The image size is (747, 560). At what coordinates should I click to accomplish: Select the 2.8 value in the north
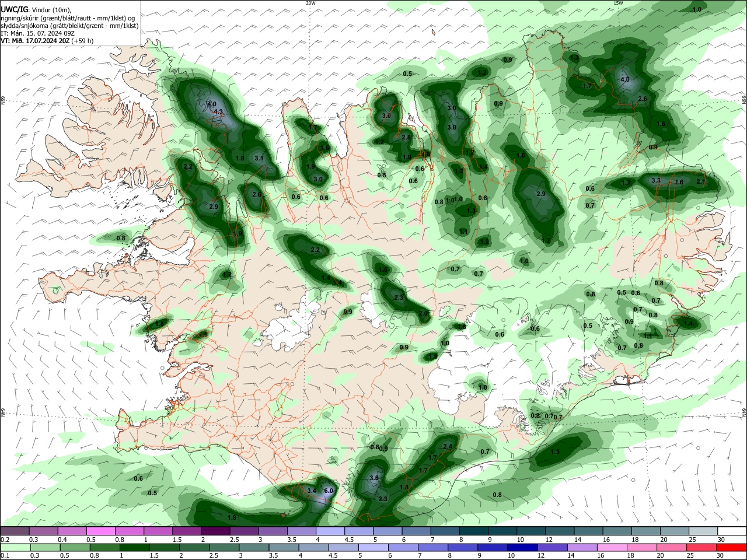(406, 137)
